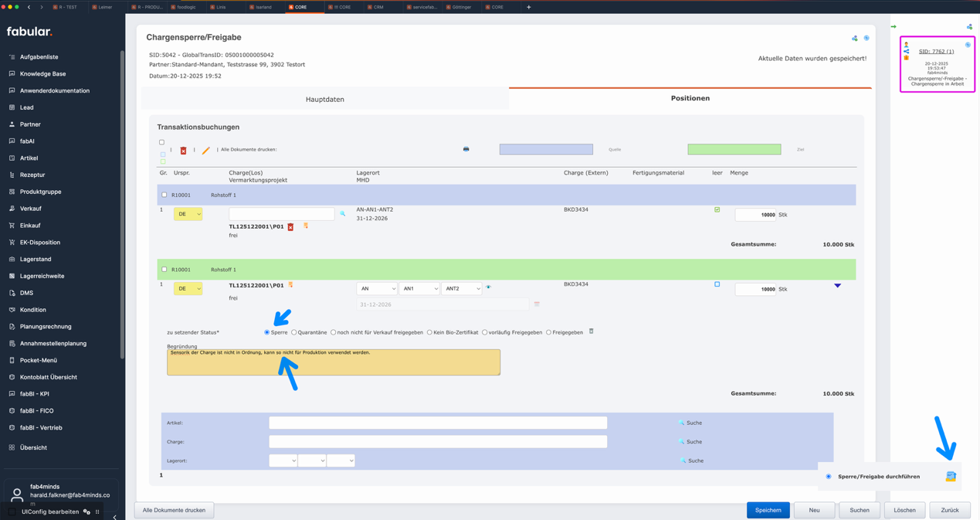
Task: Click the trash icon after Freigegeben option
Action: click(592, 331)
